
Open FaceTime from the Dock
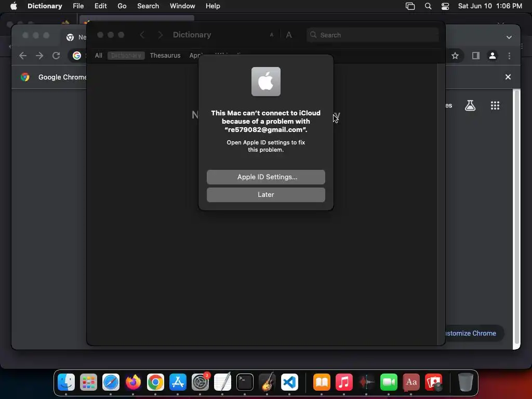pos(389,382)
